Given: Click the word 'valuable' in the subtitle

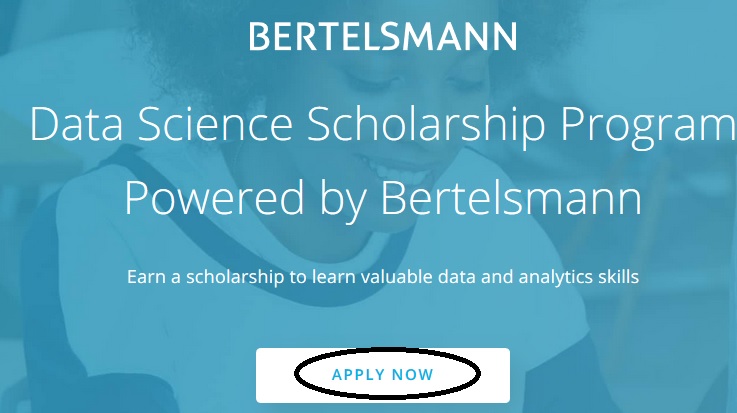Looking at the screenshot, I should pyautogui.click(x=396, y=277).
